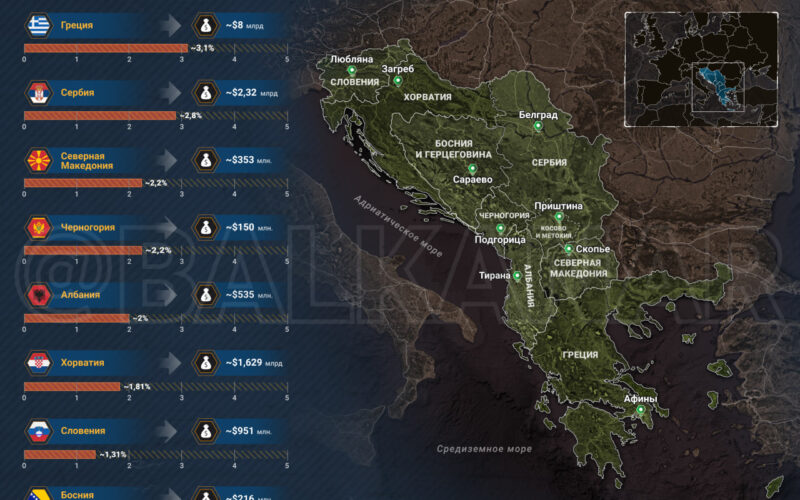Image resolution: width=800 pixels, height=500 pixels.
Task: Click the ~$951 млн value
Action: pyautogui.click(x=248, y=431)
